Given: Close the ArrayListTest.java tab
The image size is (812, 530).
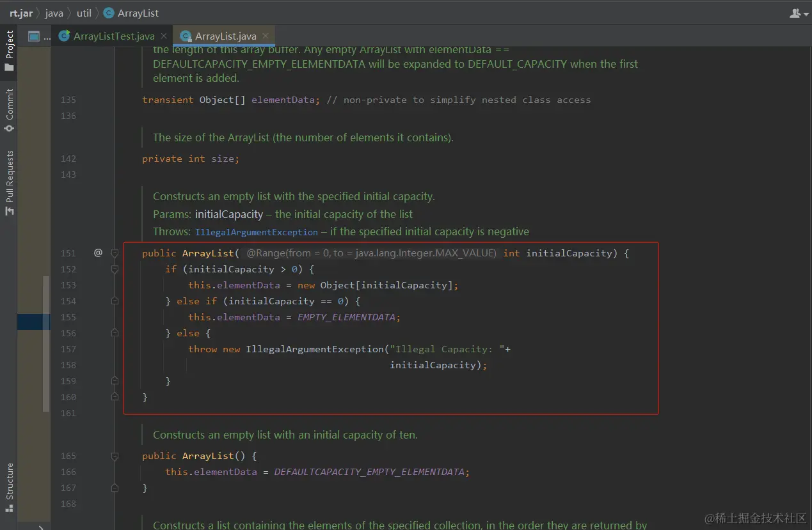Looking at the screenshot, I should tap(164, 36).
